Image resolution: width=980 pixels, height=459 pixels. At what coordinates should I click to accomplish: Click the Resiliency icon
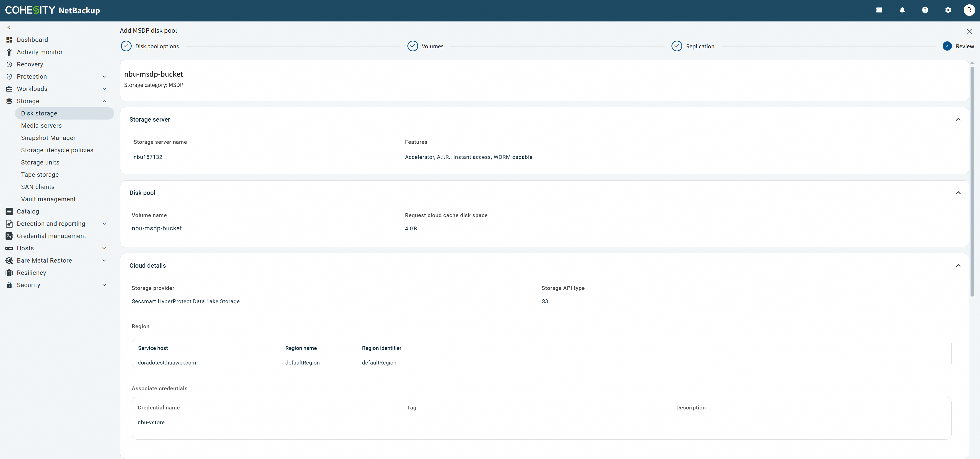coord(9,273)
